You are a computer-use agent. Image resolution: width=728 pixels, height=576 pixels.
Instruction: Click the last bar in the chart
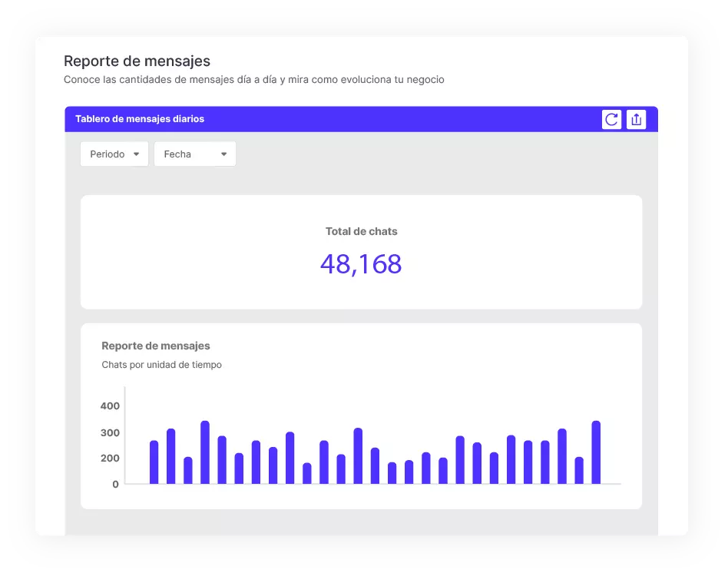click(x=596, y=452)
